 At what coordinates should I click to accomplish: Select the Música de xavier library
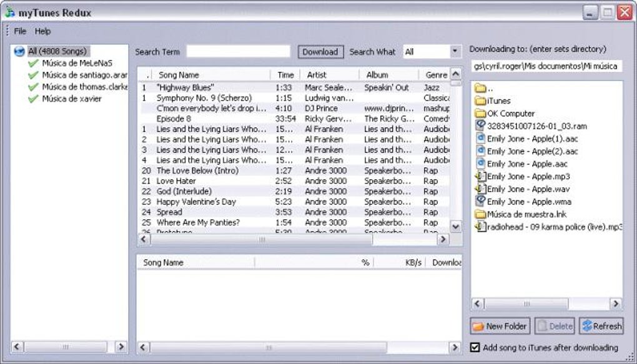[72, 99]
